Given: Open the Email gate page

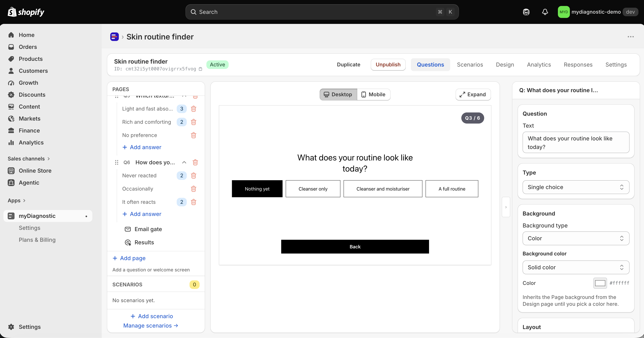Looking at the screenshot, I should pos(143,229).
